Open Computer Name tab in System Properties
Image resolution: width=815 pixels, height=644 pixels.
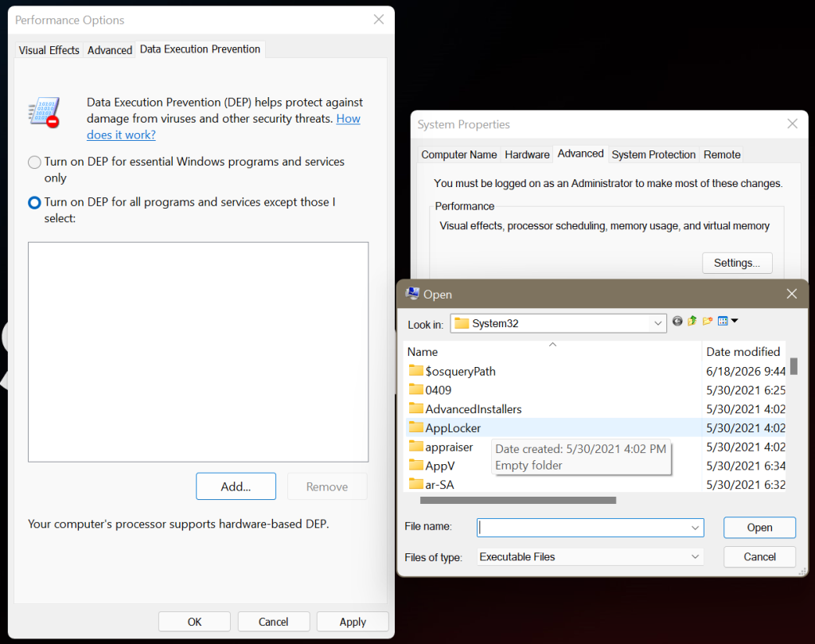(459, 155)
